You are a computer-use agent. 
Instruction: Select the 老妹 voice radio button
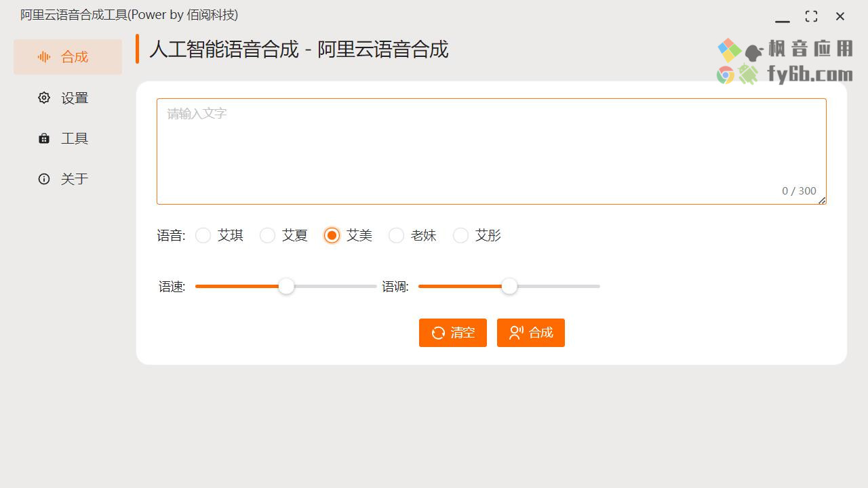click(x=396, y=235)
